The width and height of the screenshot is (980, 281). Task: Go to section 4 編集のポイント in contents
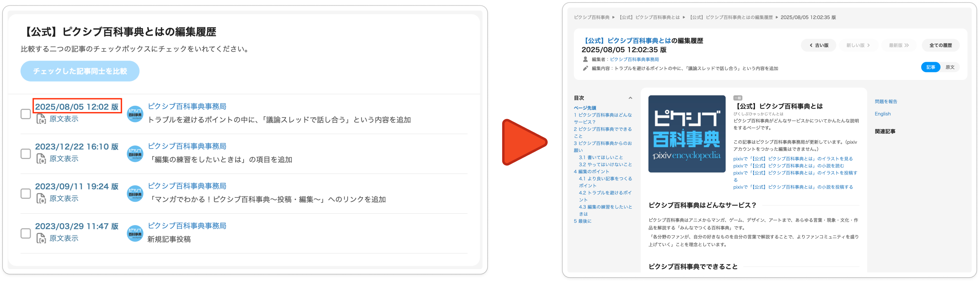tap(592, 171)
